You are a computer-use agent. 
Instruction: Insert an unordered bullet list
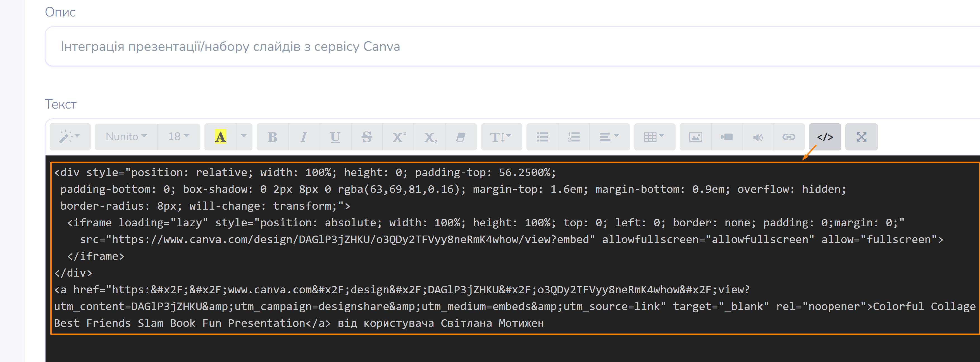(x=542, y=137)
